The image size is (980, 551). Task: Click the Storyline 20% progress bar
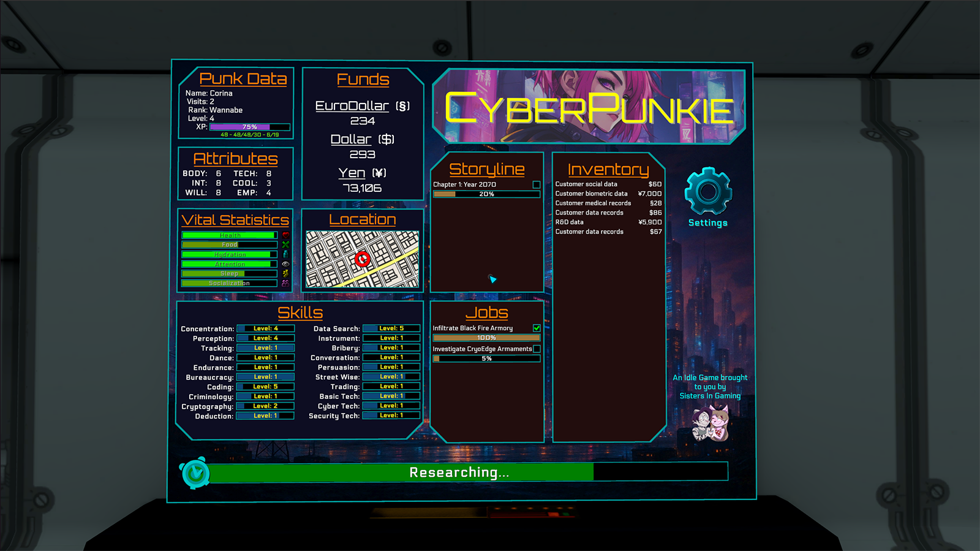[x=486, y=194]
